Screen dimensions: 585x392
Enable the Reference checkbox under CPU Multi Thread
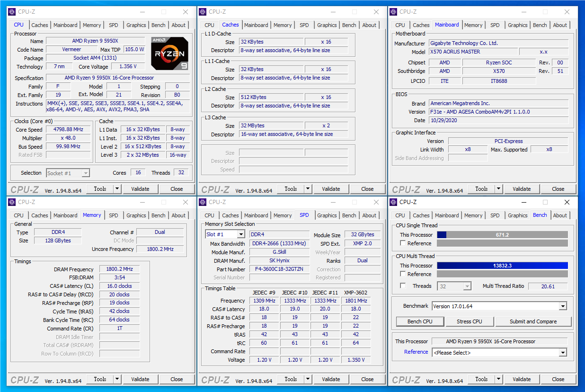coord(403,274)
